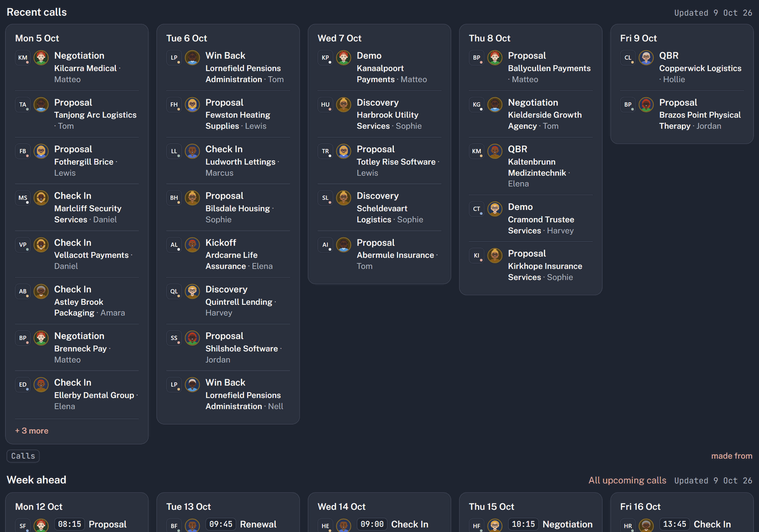Click the Calls tag chip
The width and height of the screenshot is (759, 532).
click(x=23, y=456)
